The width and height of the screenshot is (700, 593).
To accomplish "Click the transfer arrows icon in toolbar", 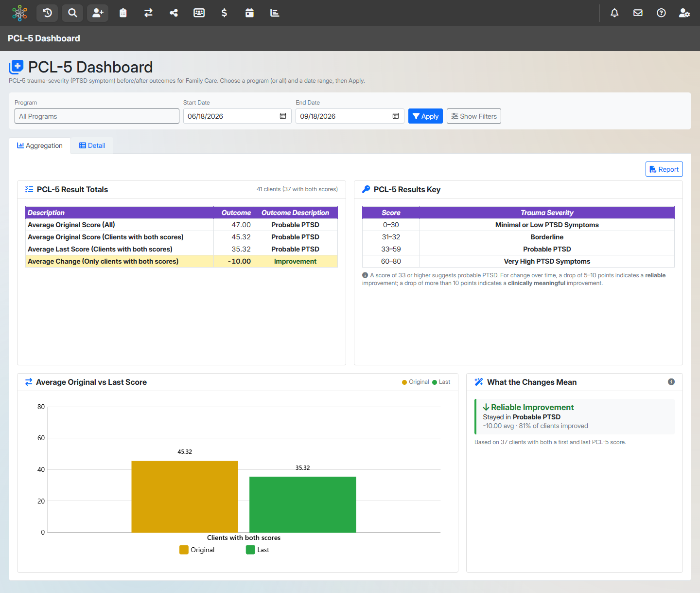I will coord(148,13).
